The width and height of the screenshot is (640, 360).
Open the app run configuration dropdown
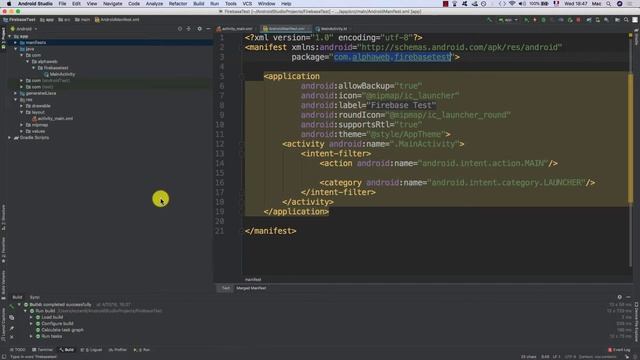point(508,20)
